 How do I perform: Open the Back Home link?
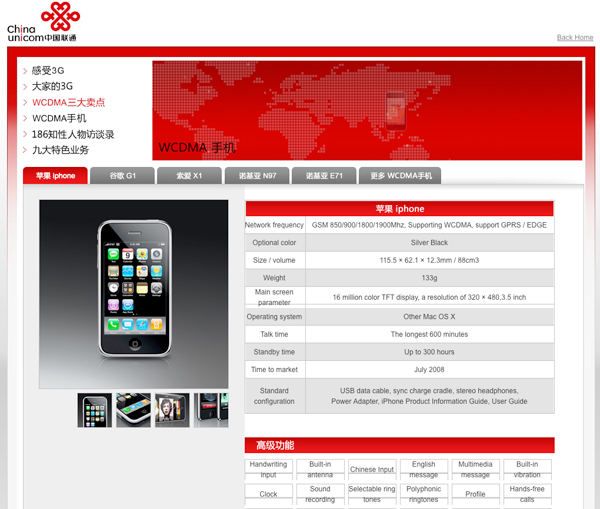pyautogui.click(x=575, y=38)
